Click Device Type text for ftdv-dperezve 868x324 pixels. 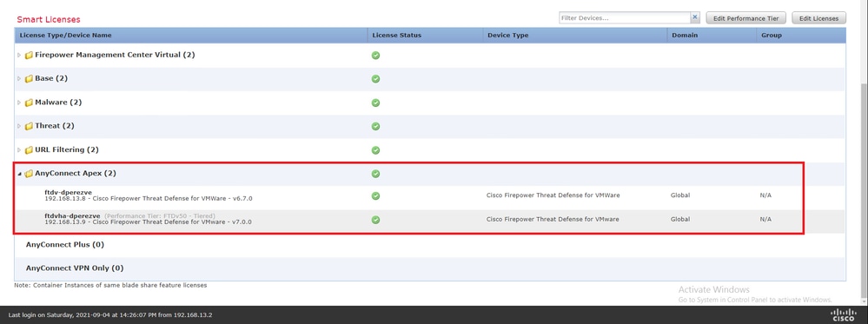[x=553, y=195]
